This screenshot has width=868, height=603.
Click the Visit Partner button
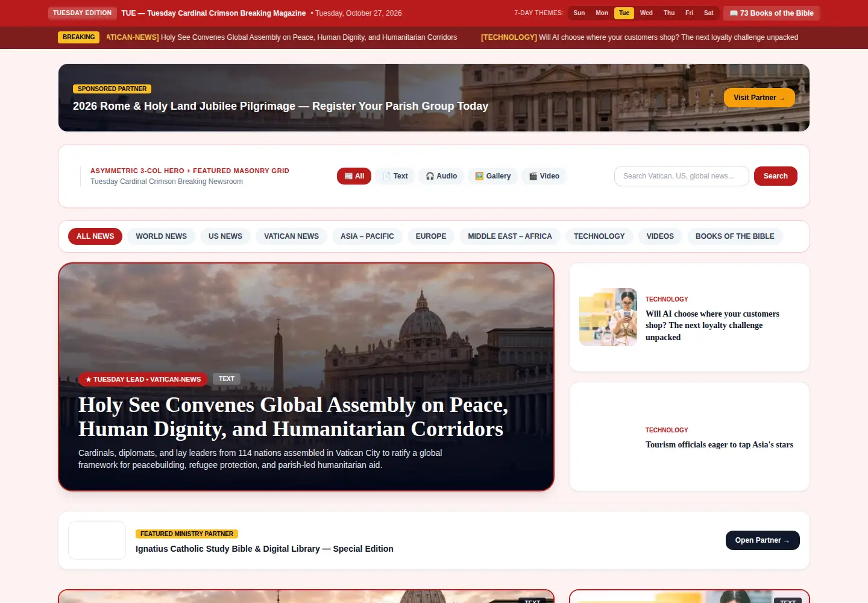[759, 98]
